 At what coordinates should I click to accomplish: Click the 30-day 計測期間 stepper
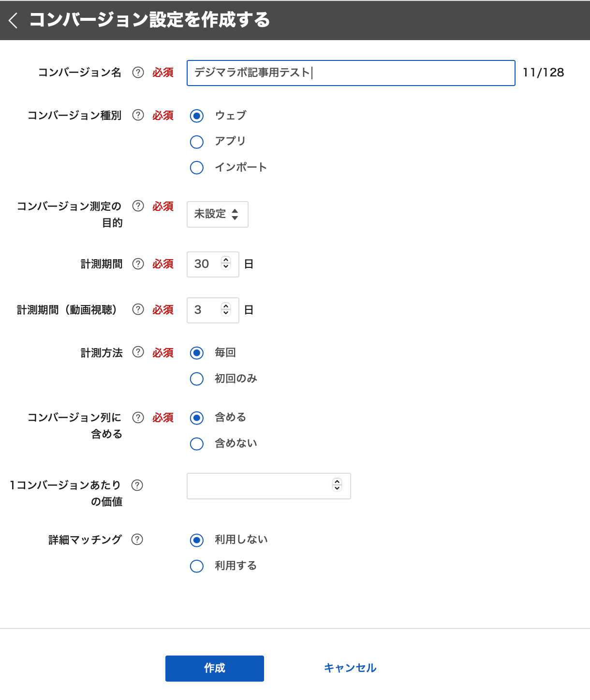coord(226,264)
